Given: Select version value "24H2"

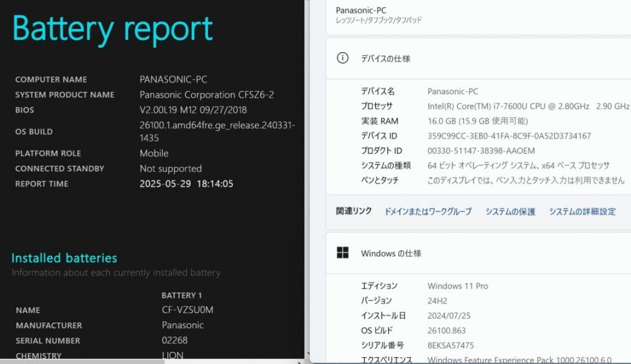Looking at the screenshot, I should (437, 301).
